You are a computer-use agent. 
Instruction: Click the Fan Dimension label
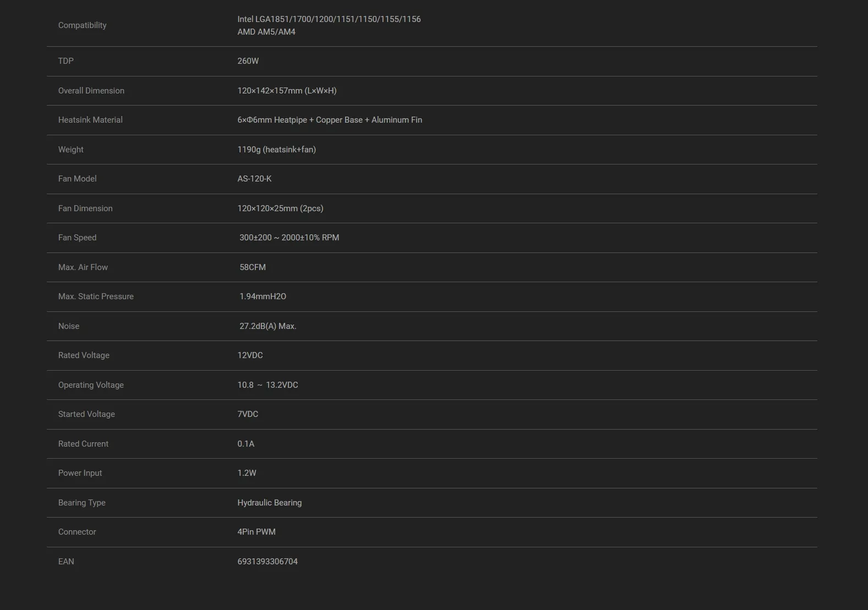(85, 208)
